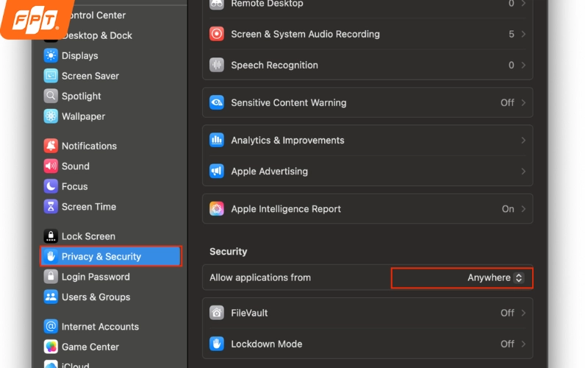The image size is (588, 368).
Task: Click the Notifications bell icon
Action: click(51, 146)
